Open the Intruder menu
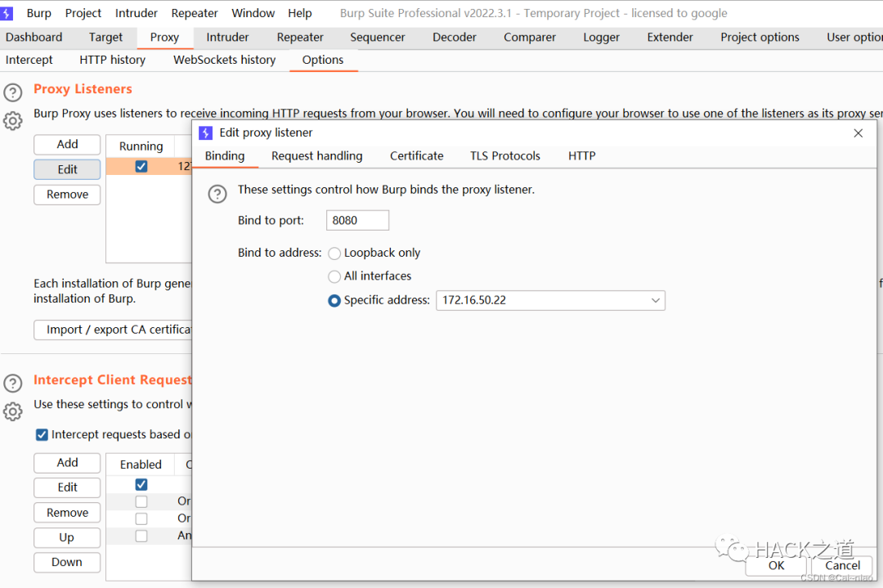This screenshot has height=588, width=883. click(137, 13)
